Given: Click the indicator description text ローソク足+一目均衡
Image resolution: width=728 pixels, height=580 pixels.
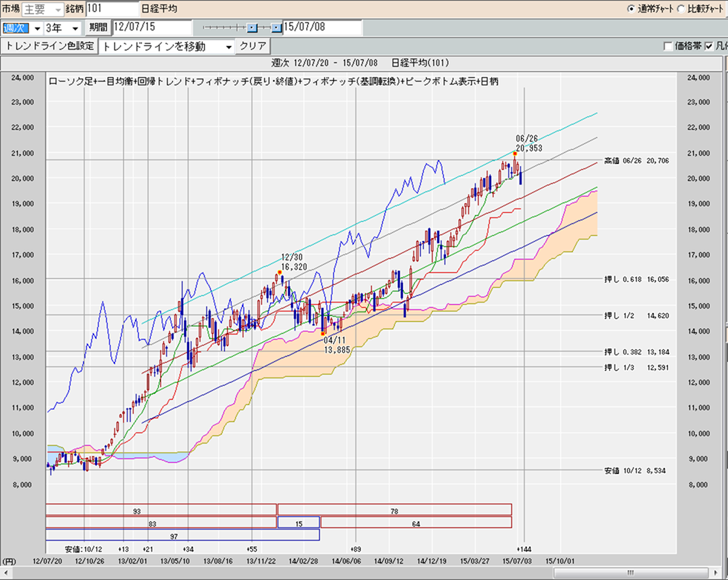Looking at the screenshot, I should click(274, 82).
